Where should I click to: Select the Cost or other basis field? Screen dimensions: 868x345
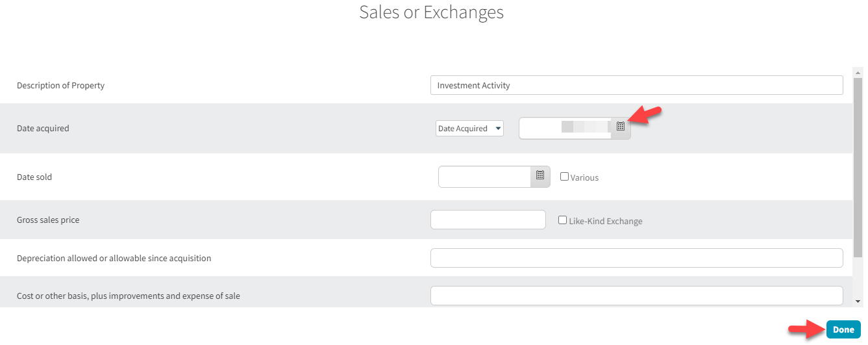click(x=636, y=296)
